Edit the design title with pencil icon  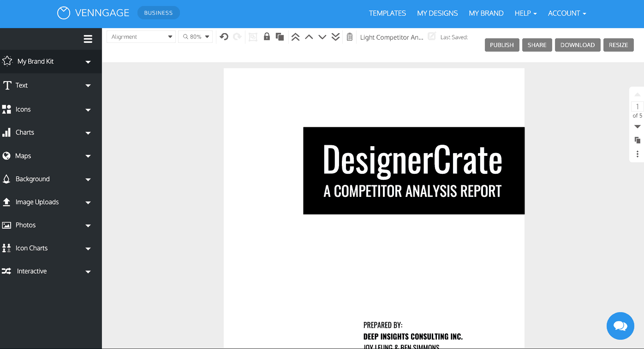(x=432, y=36)
